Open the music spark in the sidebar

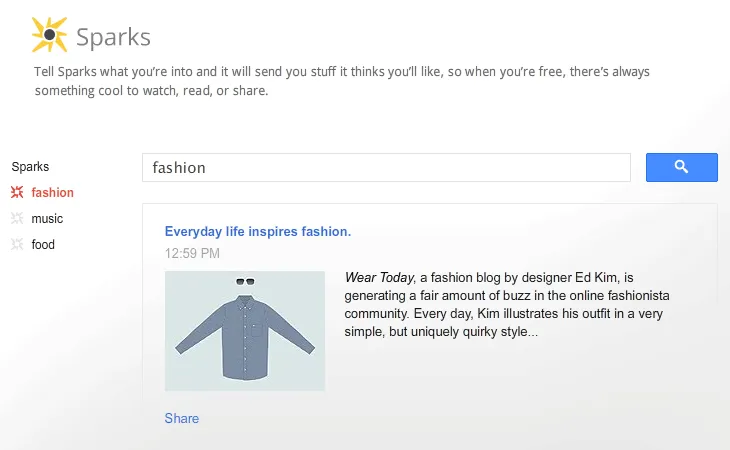tap(47, 218)
